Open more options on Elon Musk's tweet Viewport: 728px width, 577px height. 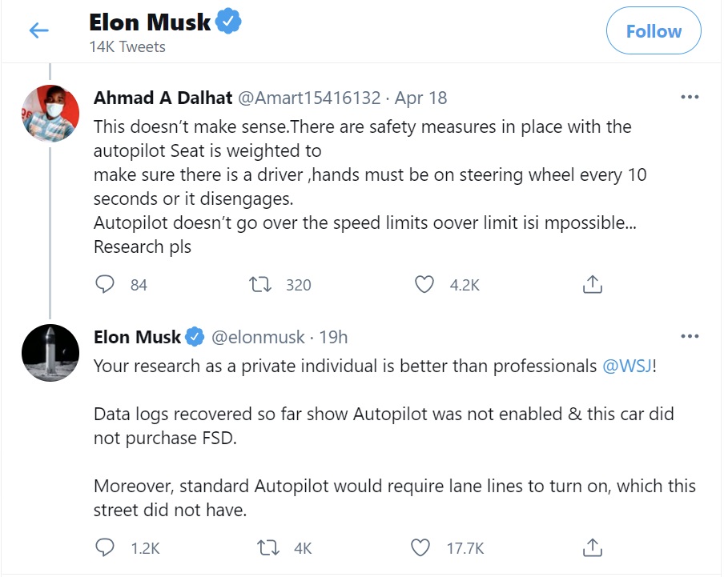pyautogui.click(x=689, y=335)
